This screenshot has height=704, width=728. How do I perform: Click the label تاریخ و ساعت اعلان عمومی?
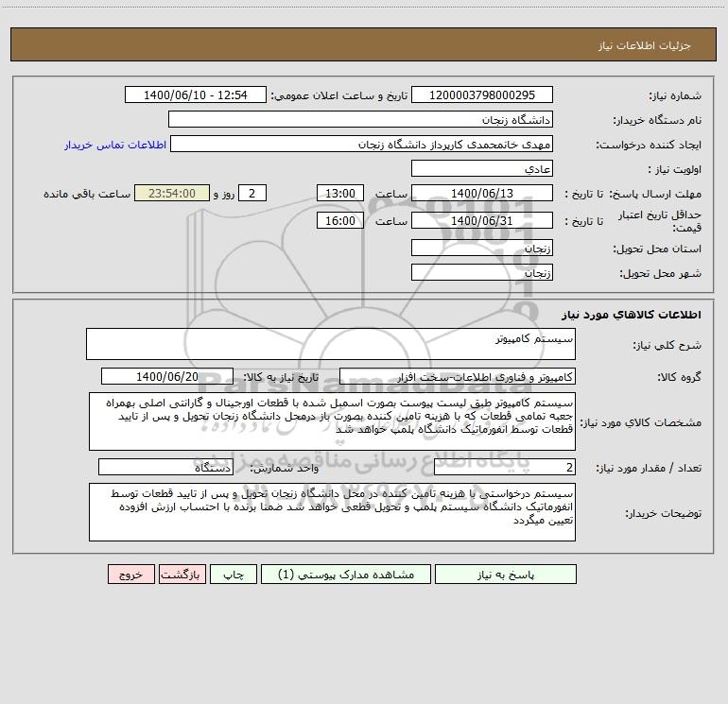(x=338, y=95)
